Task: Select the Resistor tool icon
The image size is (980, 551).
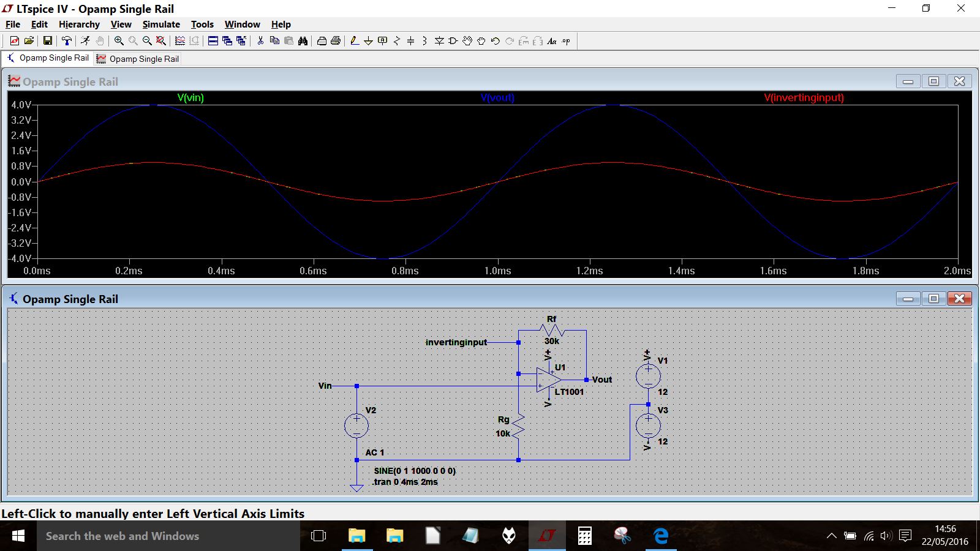Action: click(x=397, y=41)
